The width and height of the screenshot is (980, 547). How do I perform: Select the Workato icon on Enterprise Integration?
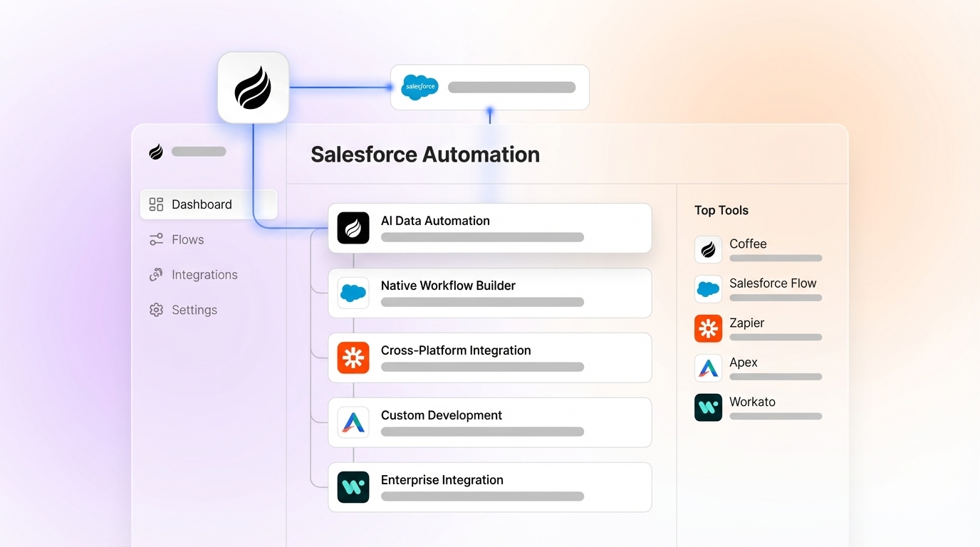[353, 486]
